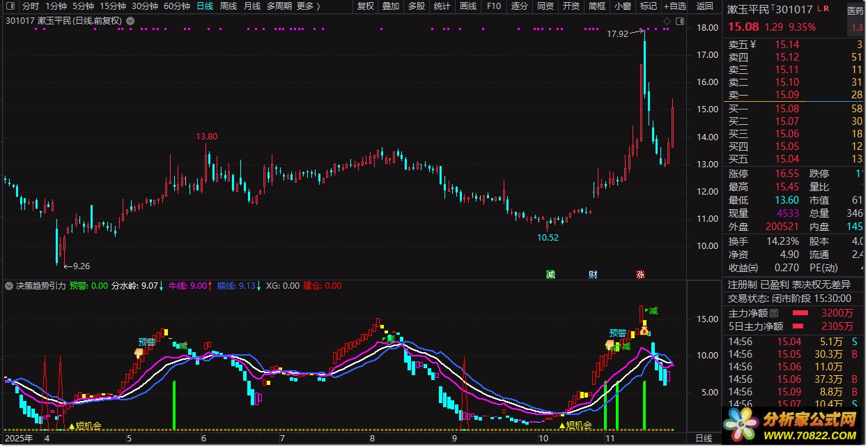The width and height of the screenshot is (868, 447).
Task: Click the 叠加 overlay button
Action: click(x=391, y=6)
